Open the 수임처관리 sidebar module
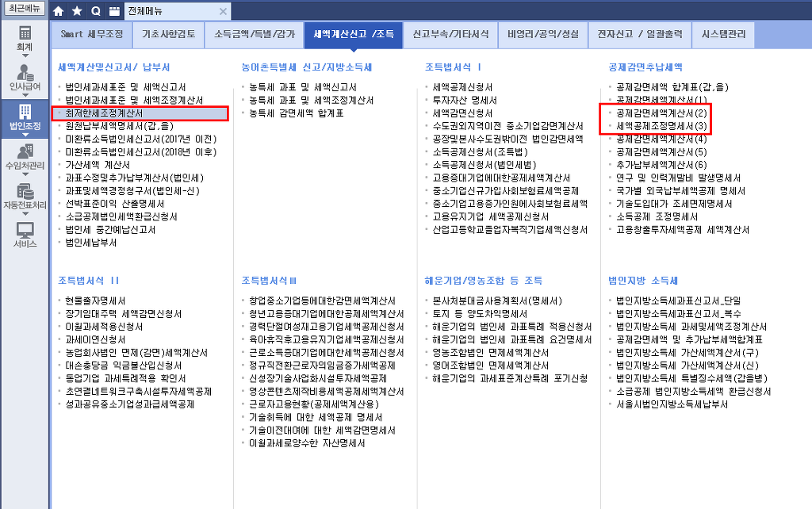The width and height of the screenshot is (812, 509). tap(25, 157)
